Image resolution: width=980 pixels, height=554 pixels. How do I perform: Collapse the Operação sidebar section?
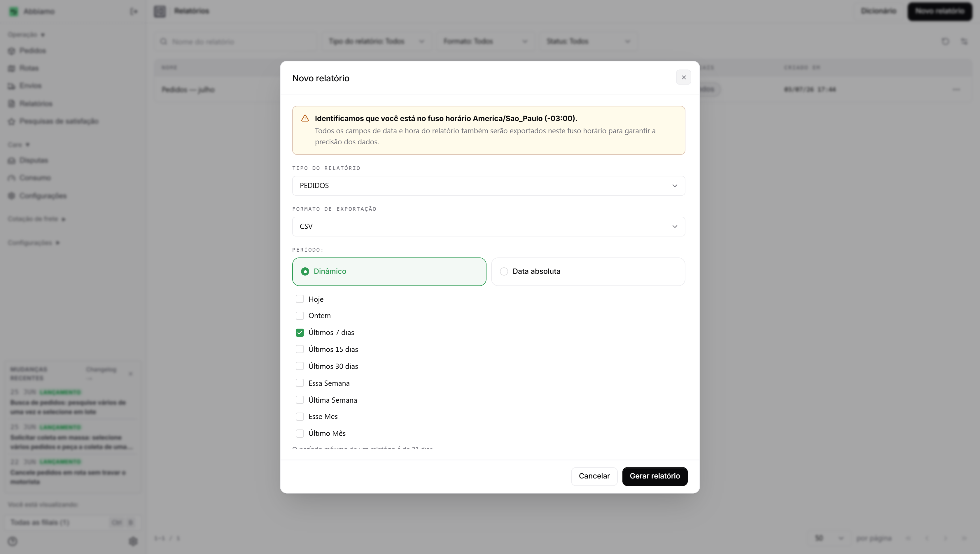(x=27, y=35)
